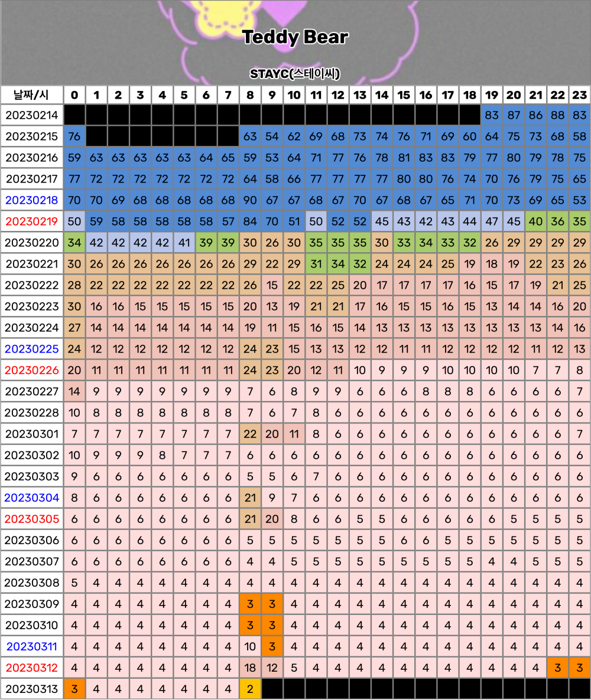Click rank '28' at hour 0 on 20230222

point(74,285)
